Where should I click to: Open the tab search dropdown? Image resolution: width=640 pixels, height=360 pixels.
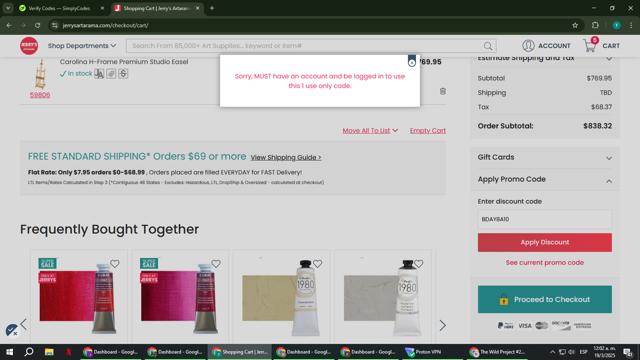(8, 8)
